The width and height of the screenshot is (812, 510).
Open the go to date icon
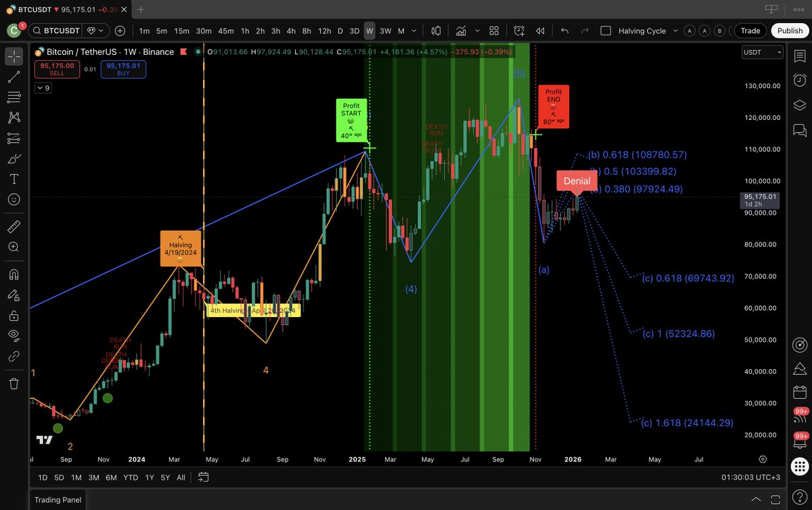203,477
